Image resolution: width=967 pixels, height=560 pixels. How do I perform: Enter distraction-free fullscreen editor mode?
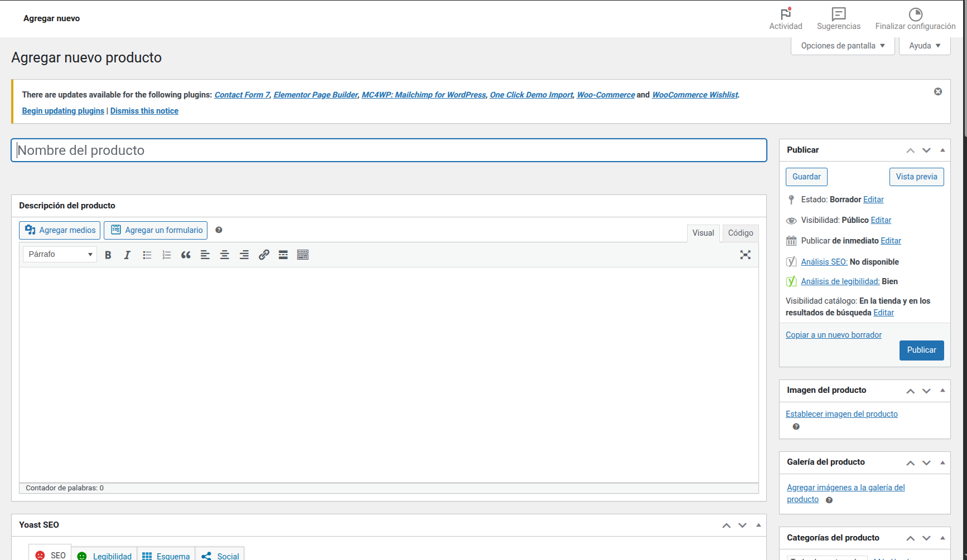click(745, 255)
